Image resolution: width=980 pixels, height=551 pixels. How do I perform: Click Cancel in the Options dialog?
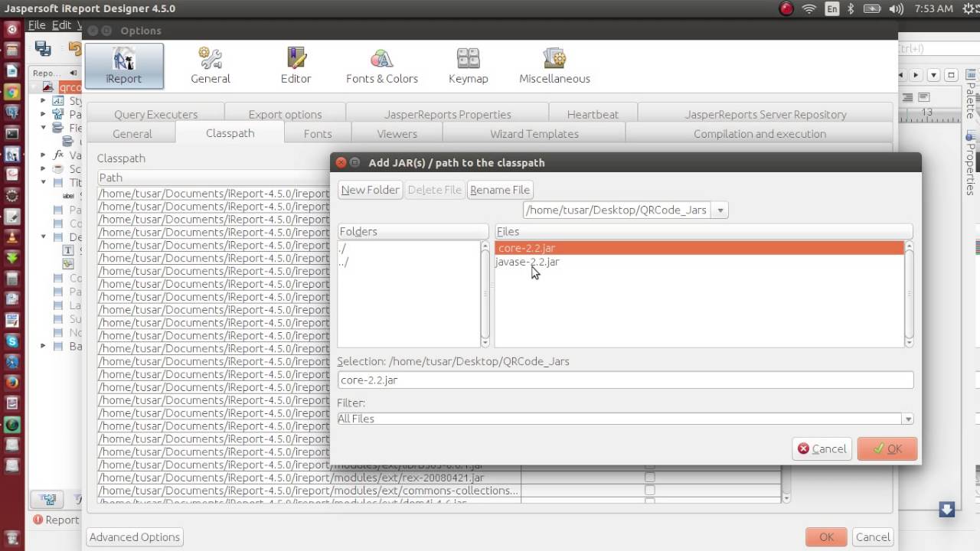873,536
